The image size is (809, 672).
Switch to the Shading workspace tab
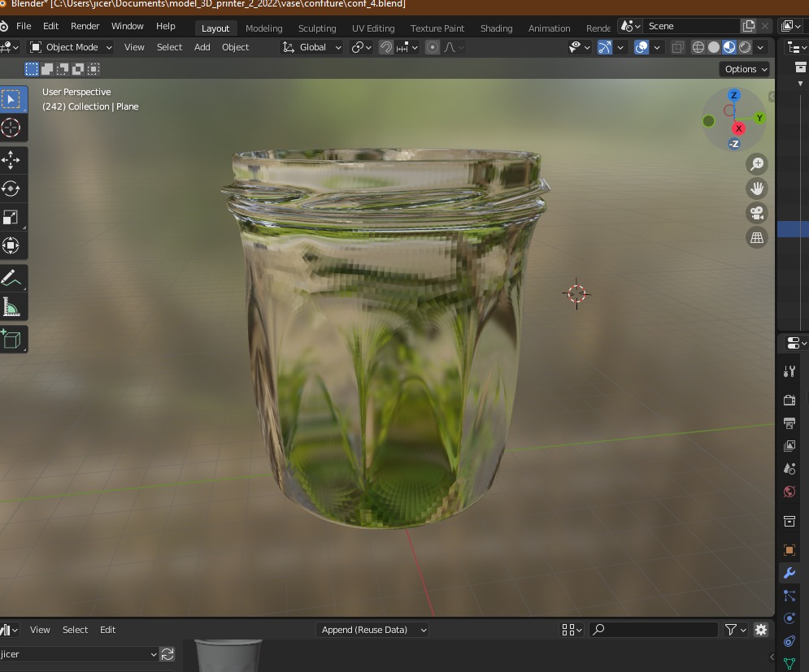(496, 28)
